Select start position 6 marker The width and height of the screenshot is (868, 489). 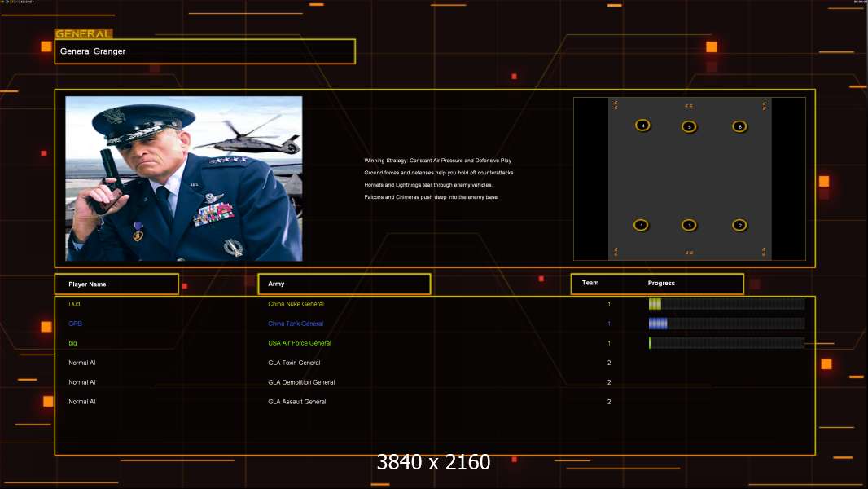[739, 126]
